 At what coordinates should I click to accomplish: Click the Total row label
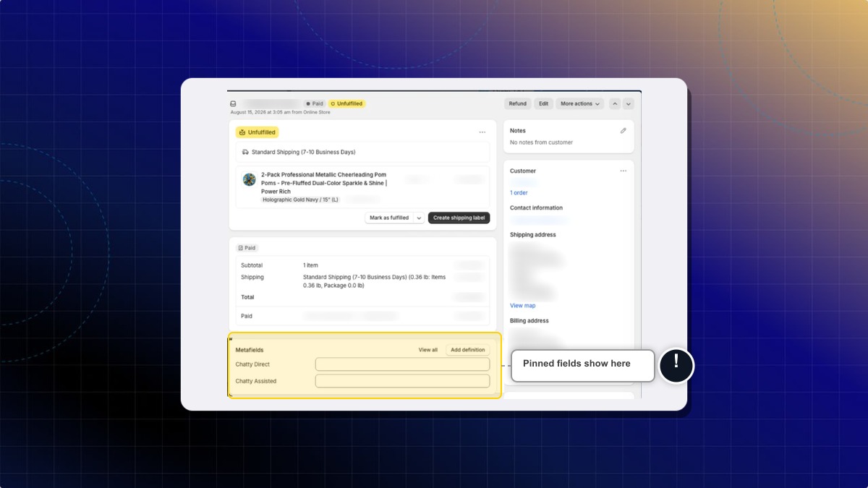coord(247,297)
